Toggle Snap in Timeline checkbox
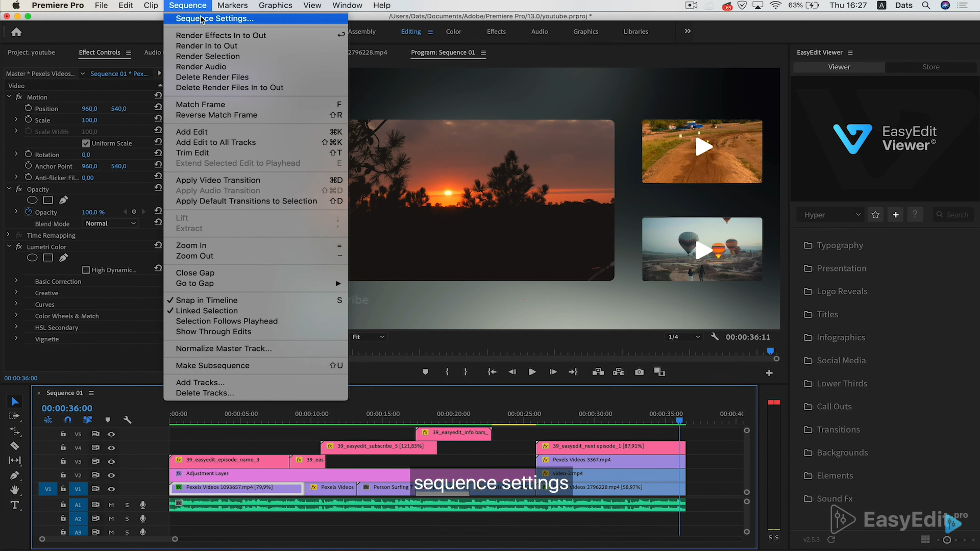Screen dimensions: 980x551 (206, 300)
